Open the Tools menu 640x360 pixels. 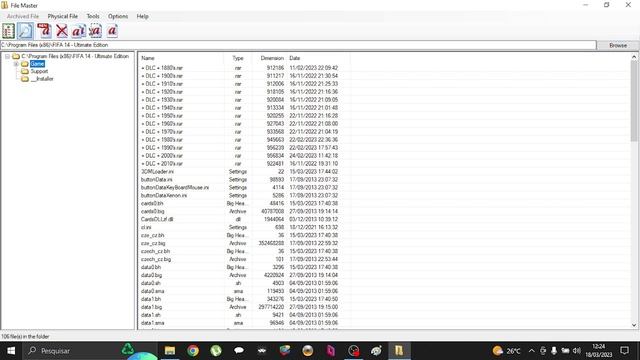[93, 16]
